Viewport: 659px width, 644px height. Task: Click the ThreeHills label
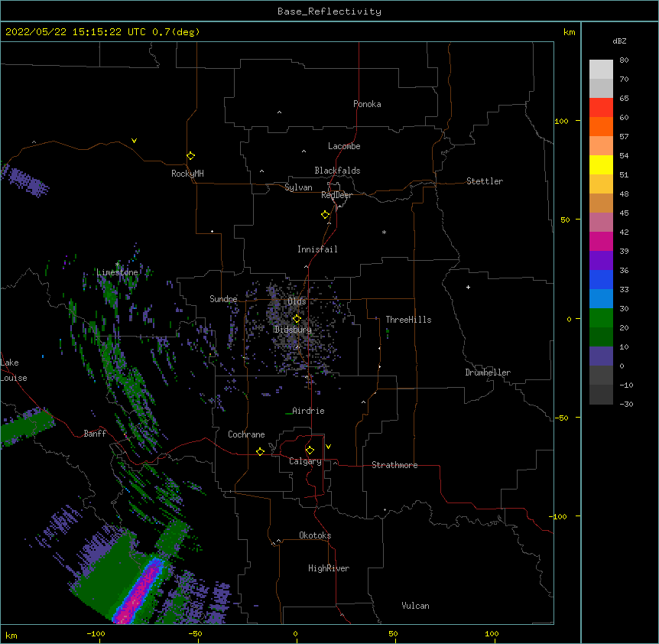click(x=408, y=320)
